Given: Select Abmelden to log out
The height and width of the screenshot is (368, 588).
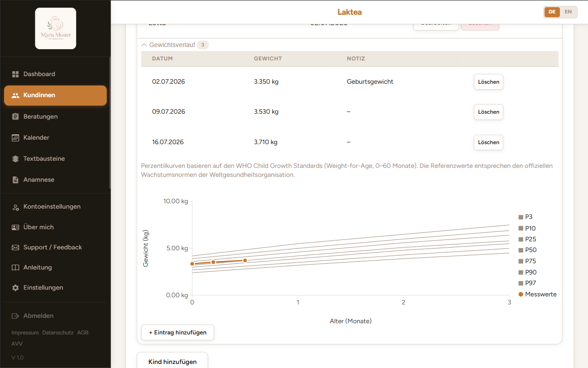Looking at the screenshot, I should [x=55, y=316].
